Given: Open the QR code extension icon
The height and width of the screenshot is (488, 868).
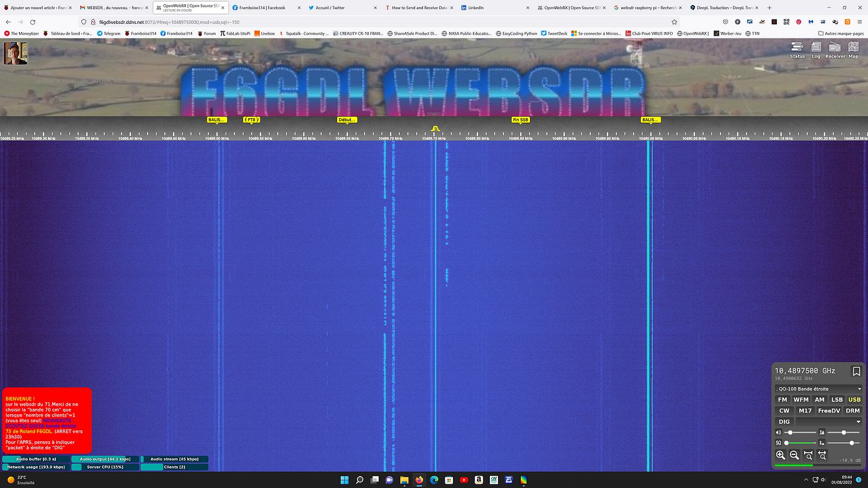Looking at the screenshot, I should click(x=786, y=22).
